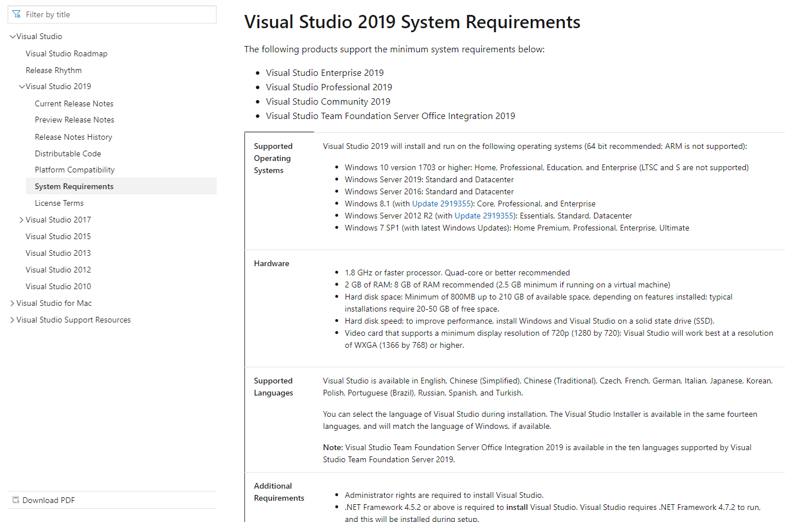Image resolution: width=812 pixels, height=522 pixels.
Task: Click Windows Server 2019 Standard and Datacenter line
Action: 430,179
